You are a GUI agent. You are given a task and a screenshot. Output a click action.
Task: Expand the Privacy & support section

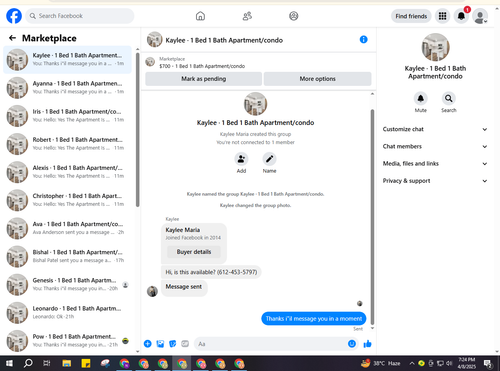point(435,181)
